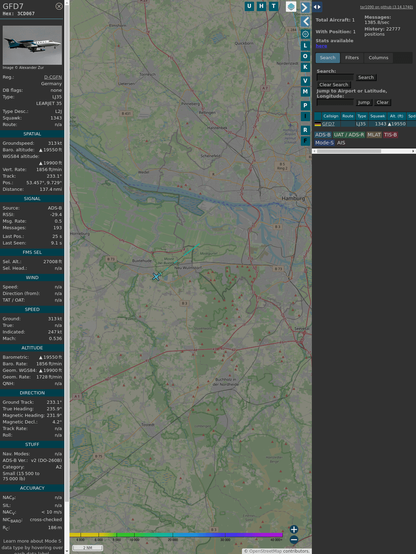Click the German flag in GFD7 row
Screen dimensions: 416x554
tap(318, 124)
